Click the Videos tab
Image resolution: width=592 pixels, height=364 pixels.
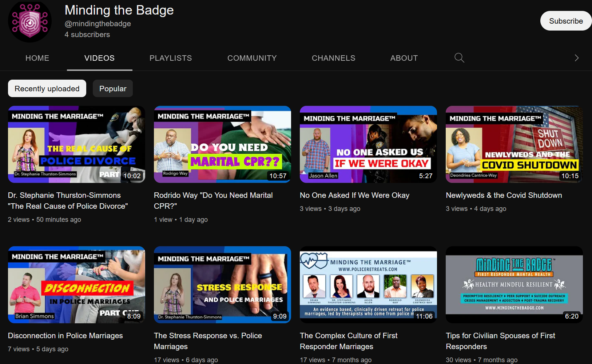click(x=99, y=58)
